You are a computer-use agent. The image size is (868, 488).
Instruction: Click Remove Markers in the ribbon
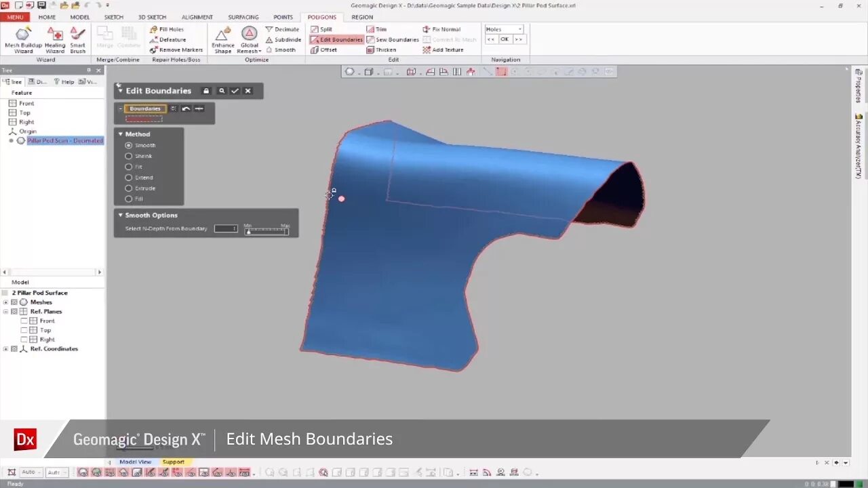click(x=176, y=49)
